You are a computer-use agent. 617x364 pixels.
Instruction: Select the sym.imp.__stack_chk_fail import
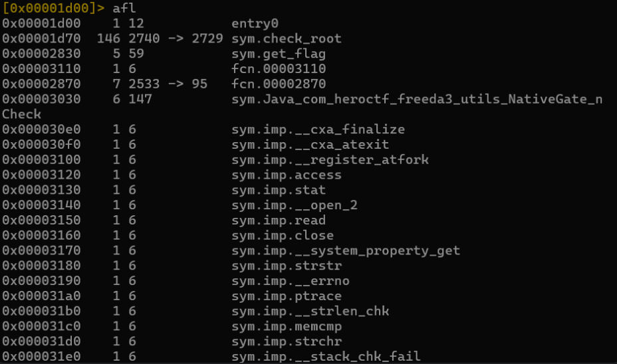[326, 357]
